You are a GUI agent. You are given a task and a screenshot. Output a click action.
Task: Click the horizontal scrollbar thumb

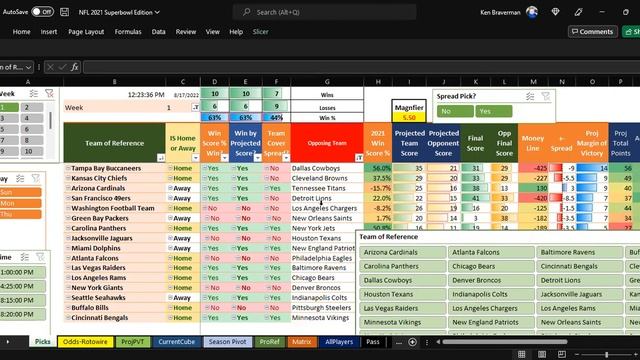505,342
